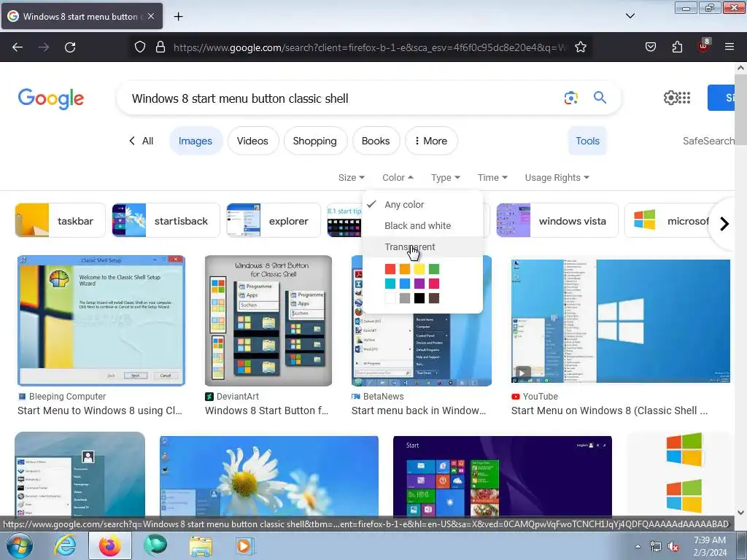Open Google quick settings gear
This screenshot has width=747, height=560.
(x=670, y=98)
